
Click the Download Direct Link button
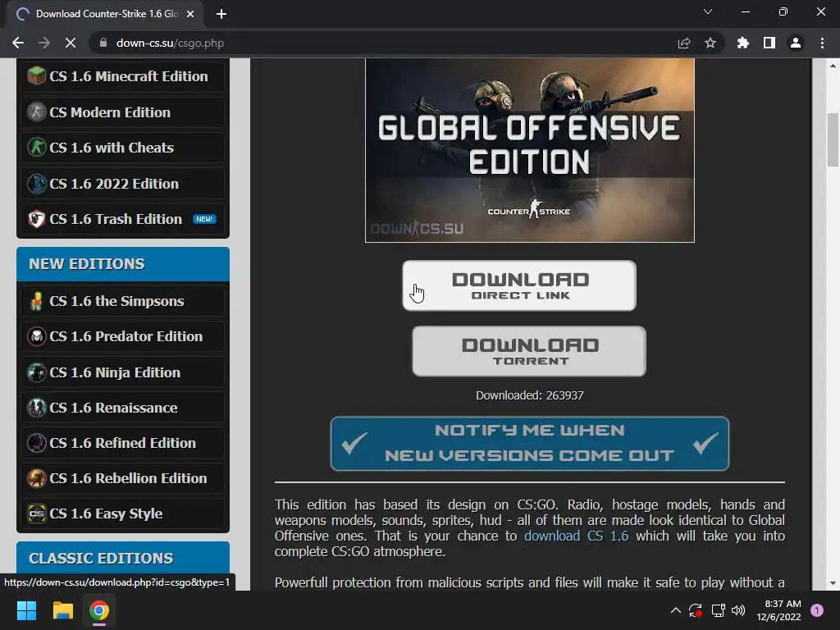tap(519, 285)
